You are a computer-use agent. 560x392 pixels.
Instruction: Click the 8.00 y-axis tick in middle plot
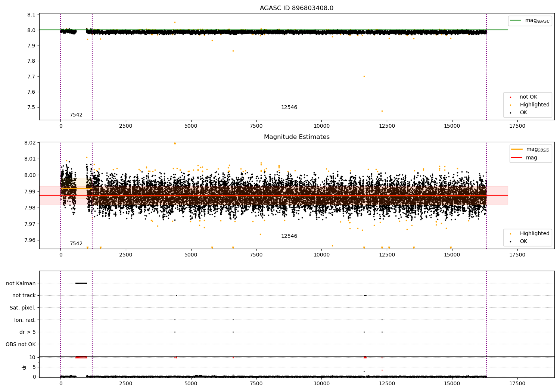(x=30, y=175)
